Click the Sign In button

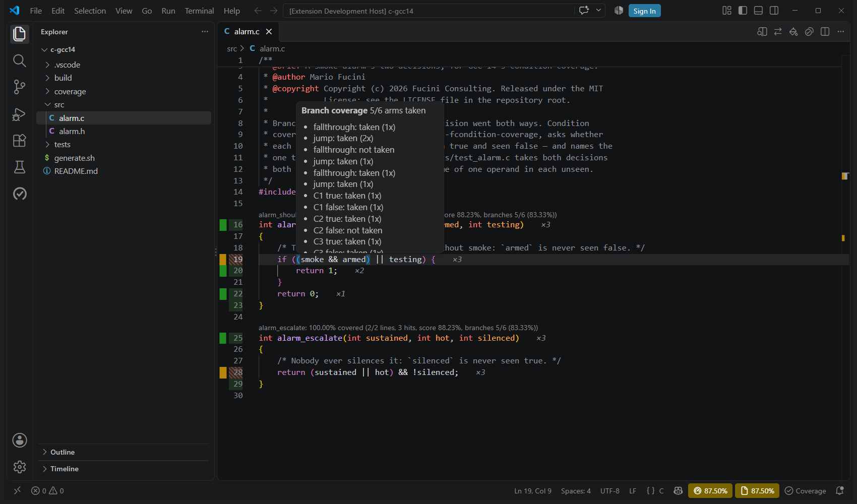click(644, 11)
